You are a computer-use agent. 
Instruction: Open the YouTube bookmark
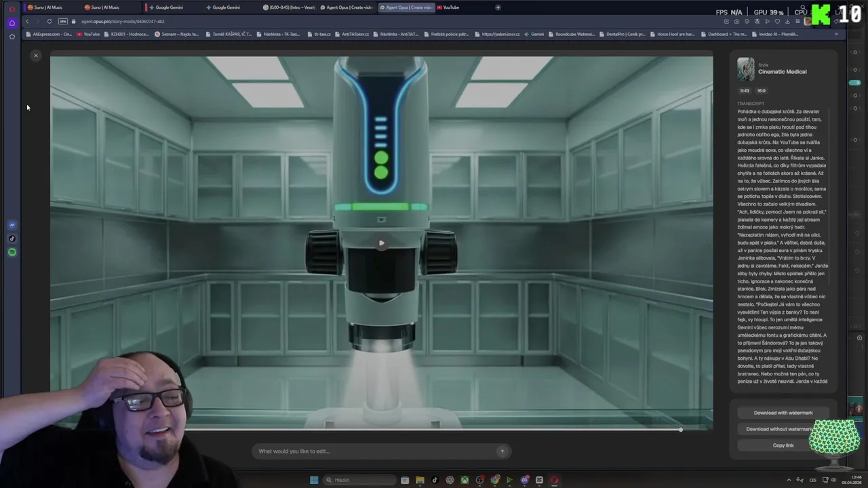[88, 34]
